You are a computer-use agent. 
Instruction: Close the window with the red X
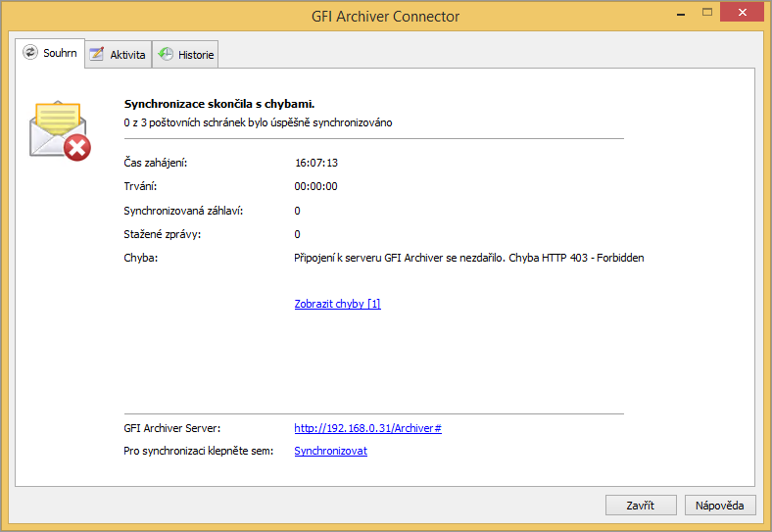click(742, 13)
